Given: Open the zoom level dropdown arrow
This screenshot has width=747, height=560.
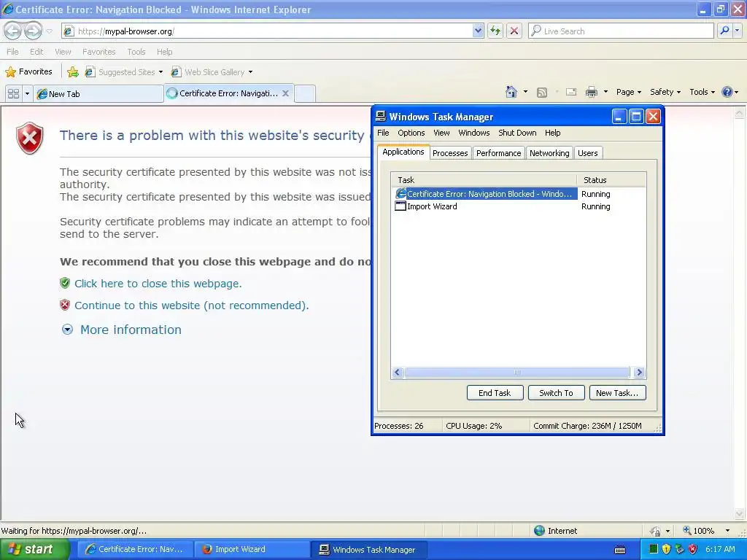Looking at the screenshot, I should point(727,531).
